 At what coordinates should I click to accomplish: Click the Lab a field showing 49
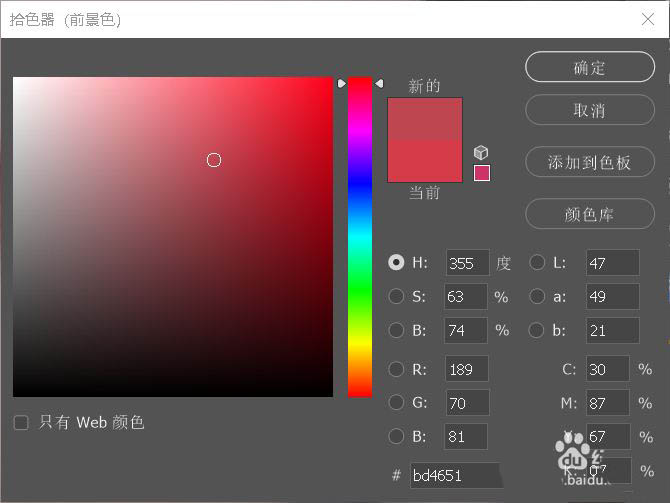point(613,296)
